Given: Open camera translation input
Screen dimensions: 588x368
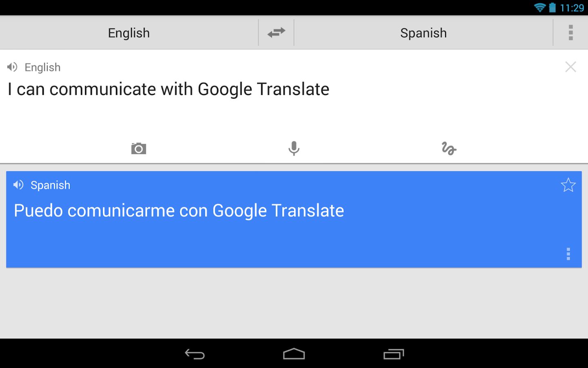Looking at the screenshot, I should pos(138,148).
